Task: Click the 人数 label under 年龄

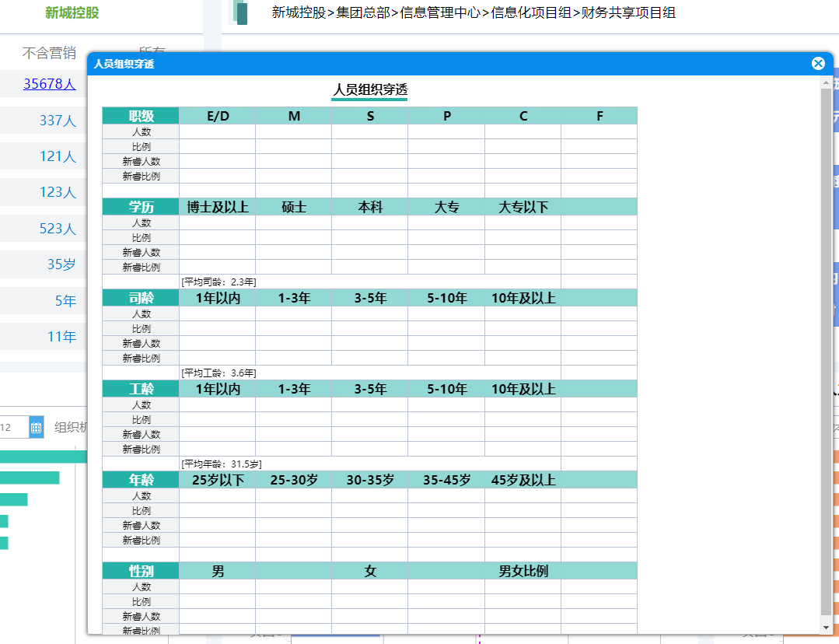Action: pos(141,496)
